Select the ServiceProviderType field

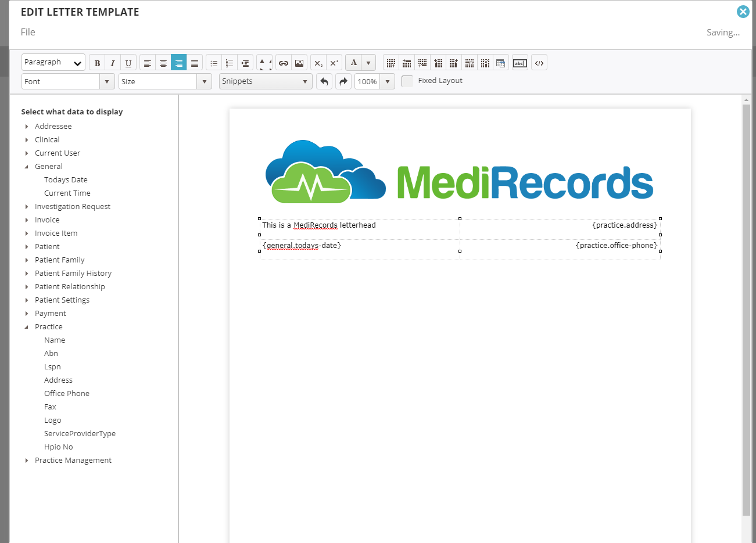point(80,434)
